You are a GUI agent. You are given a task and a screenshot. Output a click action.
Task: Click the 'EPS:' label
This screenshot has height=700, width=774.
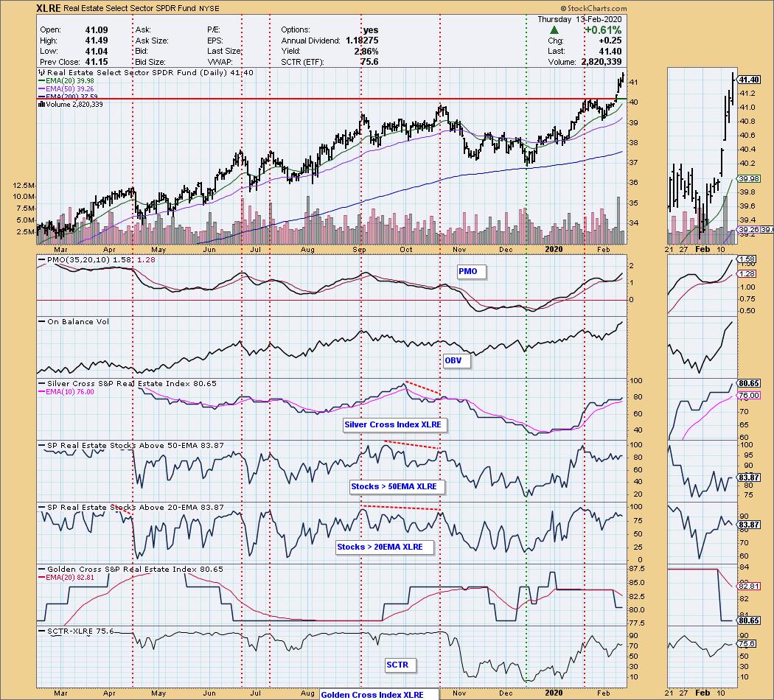[x=216, y=41]
